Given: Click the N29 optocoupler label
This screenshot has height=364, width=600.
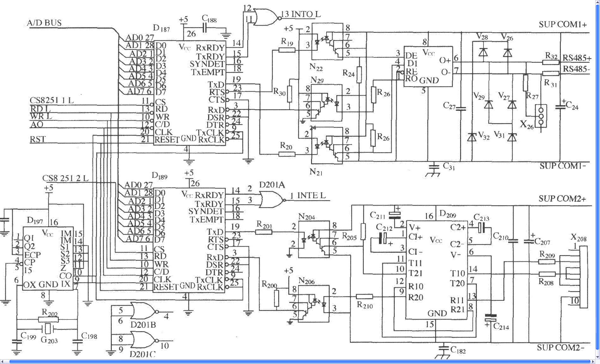Looking at the screenshot, I should [x=317, y=80].
